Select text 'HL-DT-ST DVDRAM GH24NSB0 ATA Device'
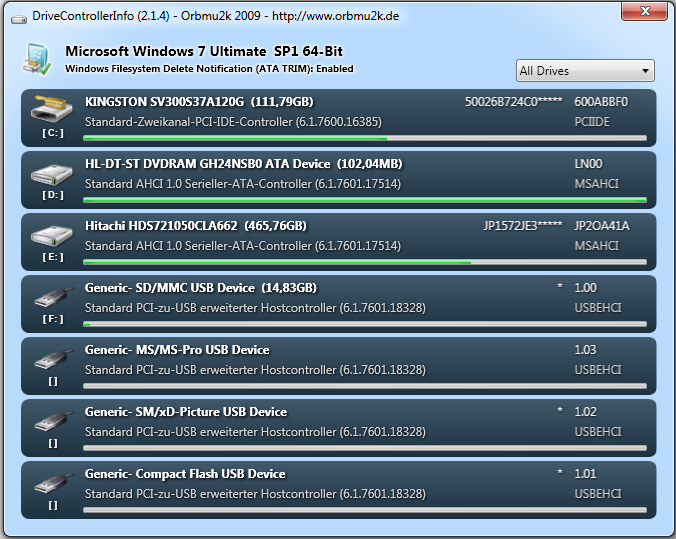The width and height of the screenshot is (676, 539). 207,164
